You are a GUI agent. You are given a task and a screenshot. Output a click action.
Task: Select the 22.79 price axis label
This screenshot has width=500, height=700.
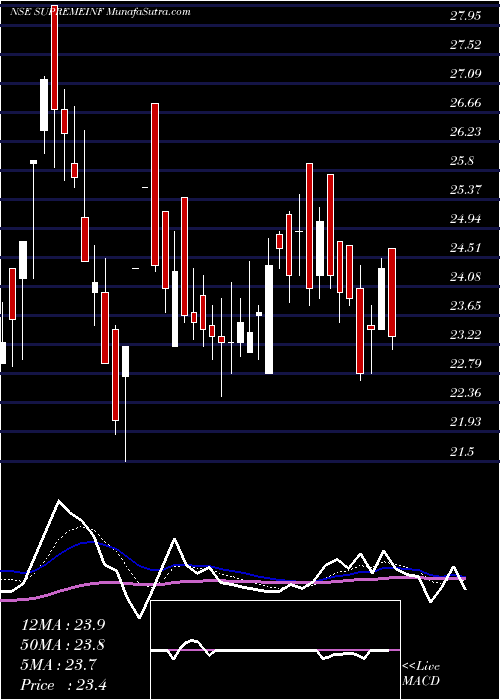[466, 364]
